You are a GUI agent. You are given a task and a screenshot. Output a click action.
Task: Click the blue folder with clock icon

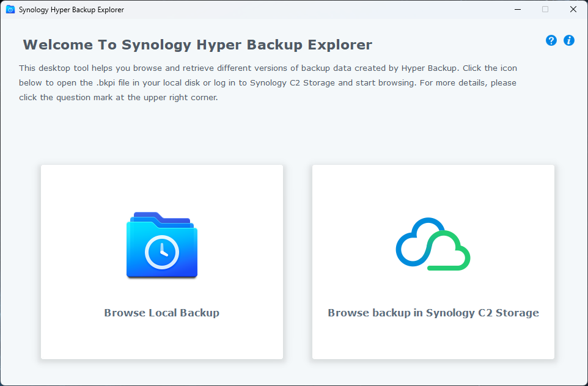coord(162,245)
